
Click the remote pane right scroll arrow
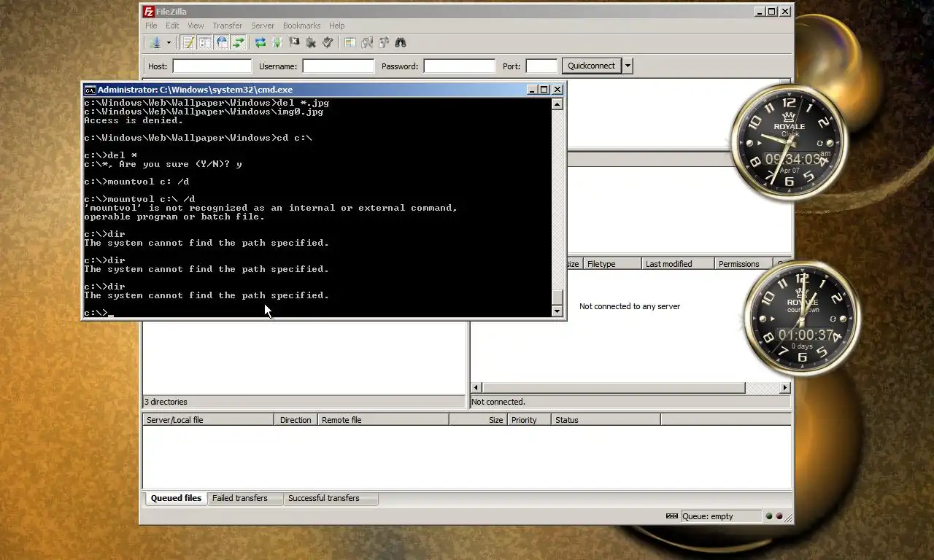click(785, 388)
